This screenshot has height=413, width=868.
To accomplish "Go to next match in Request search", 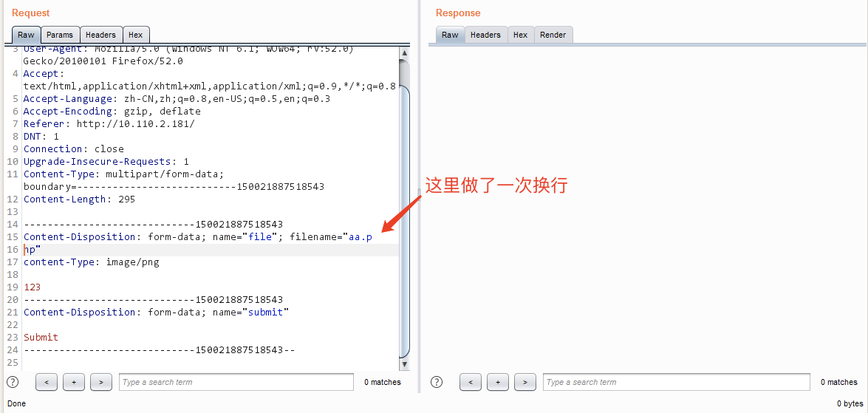I will point(100,382).
